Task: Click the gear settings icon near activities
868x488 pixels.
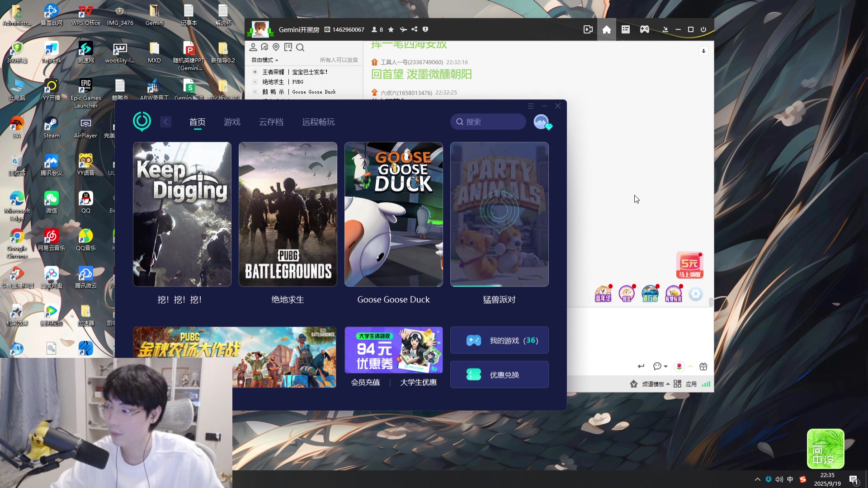Action: click(x=696, y=294)
